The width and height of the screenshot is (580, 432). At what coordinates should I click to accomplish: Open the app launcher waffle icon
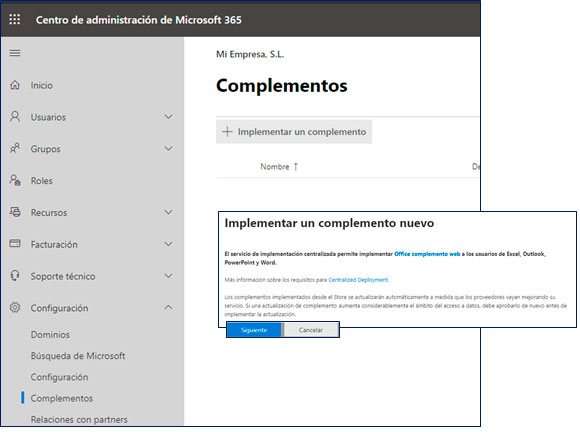(15, 19)
